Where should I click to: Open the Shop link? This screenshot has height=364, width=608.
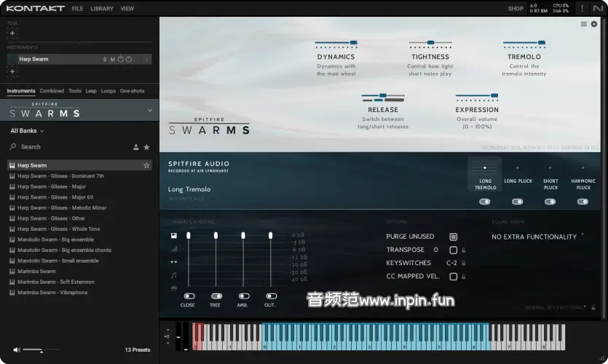click(516, 9)
